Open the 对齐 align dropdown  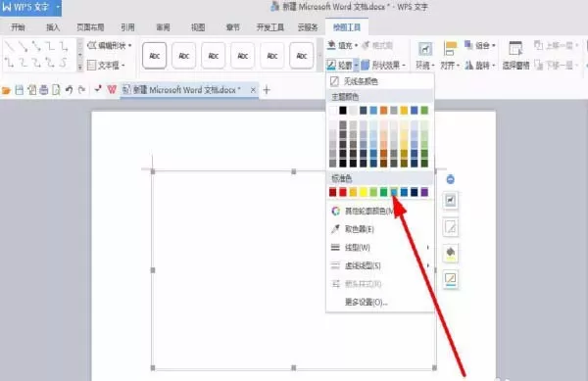point(450,56)
